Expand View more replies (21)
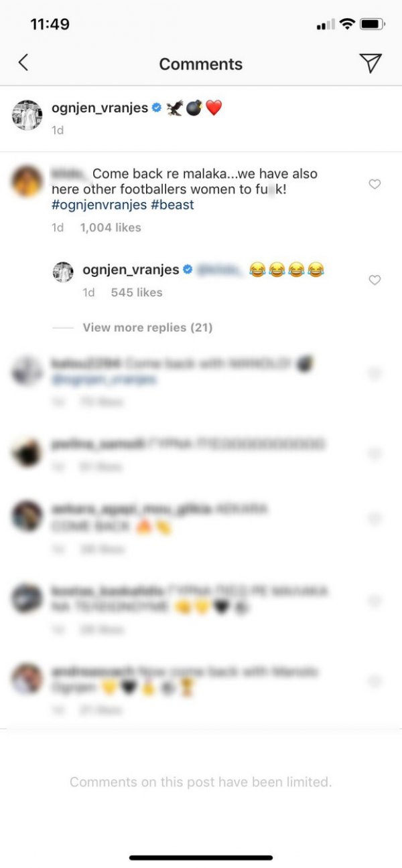The height and width of the screenshot is (868, 402). (147, 327)
